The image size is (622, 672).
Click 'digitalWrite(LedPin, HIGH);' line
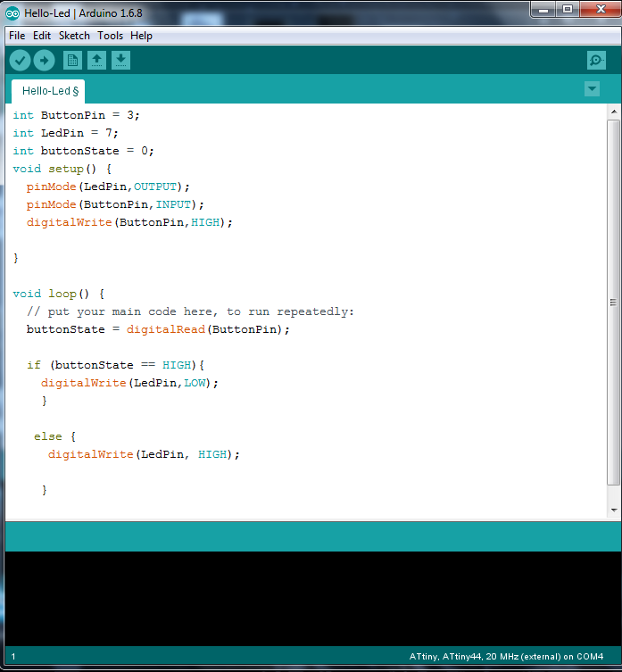point(144,454)
